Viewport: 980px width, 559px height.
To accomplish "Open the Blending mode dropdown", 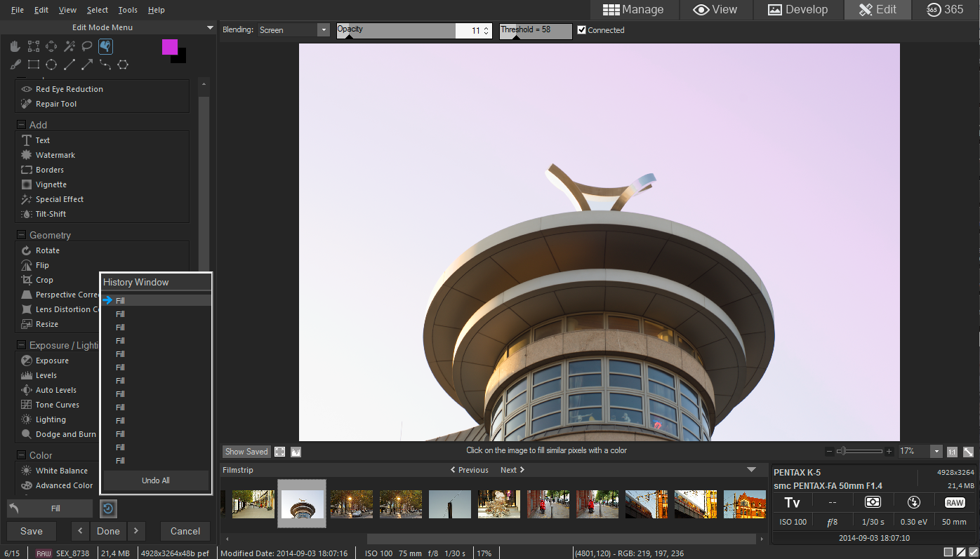I will click(293, 30).
